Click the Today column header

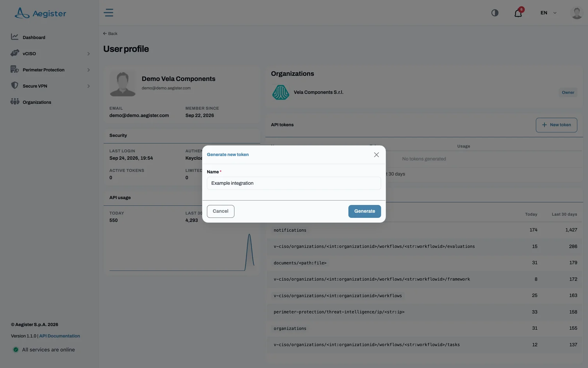pyautogui.click(x=531, y=214)
